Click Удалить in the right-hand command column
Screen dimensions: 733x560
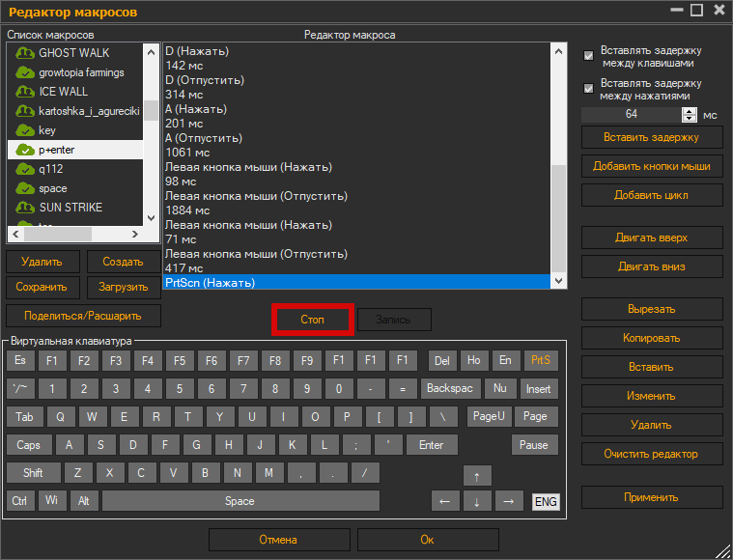[x=652, y=426]
